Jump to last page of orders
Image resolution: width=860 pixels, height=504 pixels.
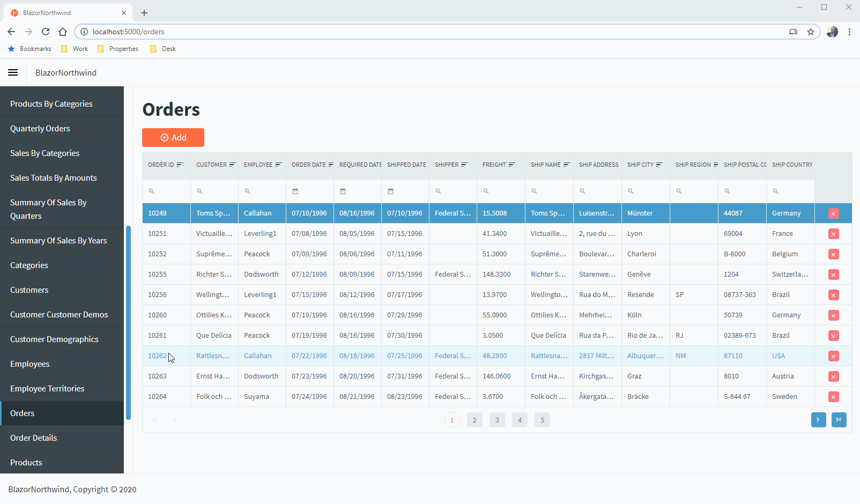click(x=839, y=420)
